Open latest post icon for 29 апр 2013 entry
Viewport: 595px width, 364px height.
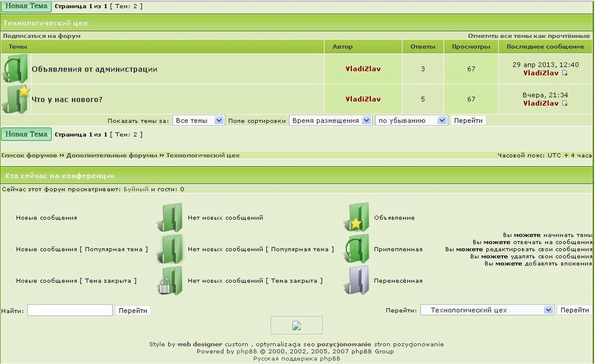tap(565, 73)
